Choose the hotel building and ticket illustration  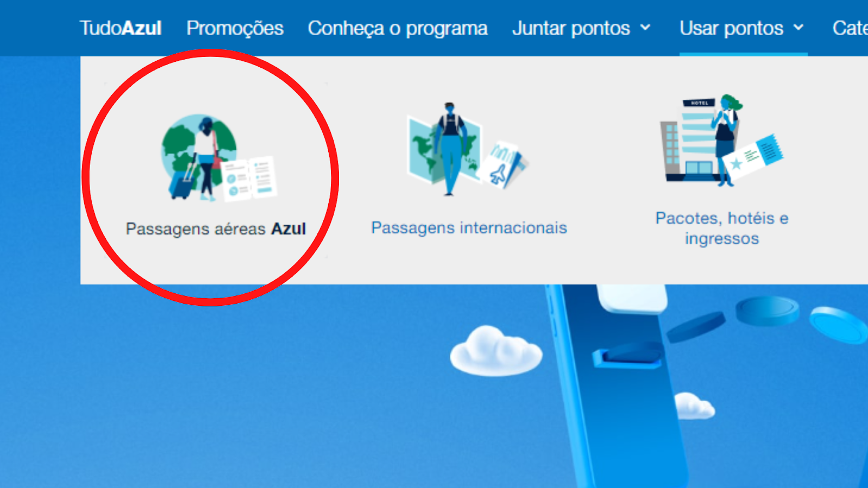[x=722, y=140]
